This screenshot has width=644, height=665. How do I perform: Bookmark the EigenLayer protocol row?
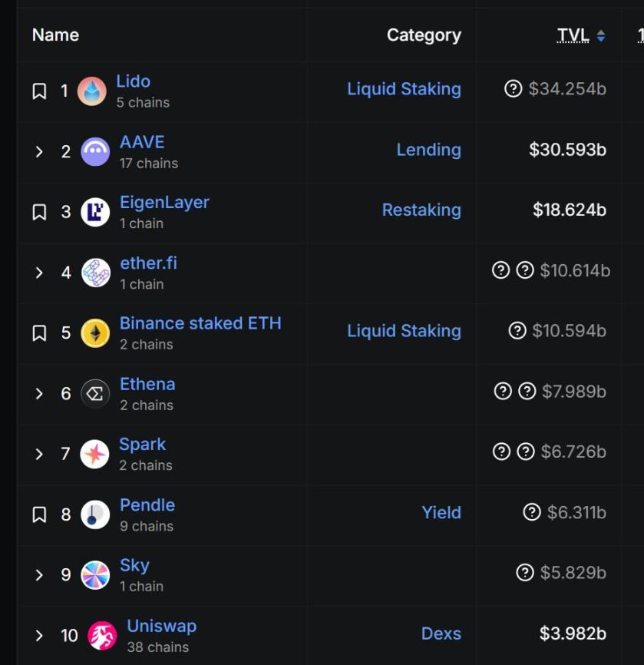pyautogui.click(x=39, y=212)
